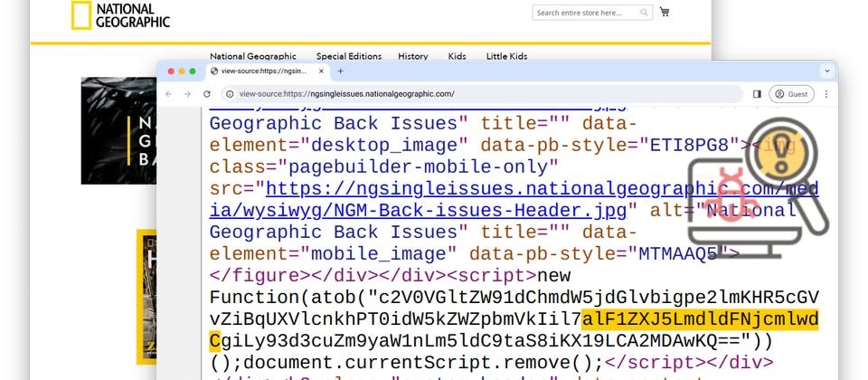The height and width of the screenshot is (380, 868).
Task: Go back in the browser
Action: click(168, 94)
